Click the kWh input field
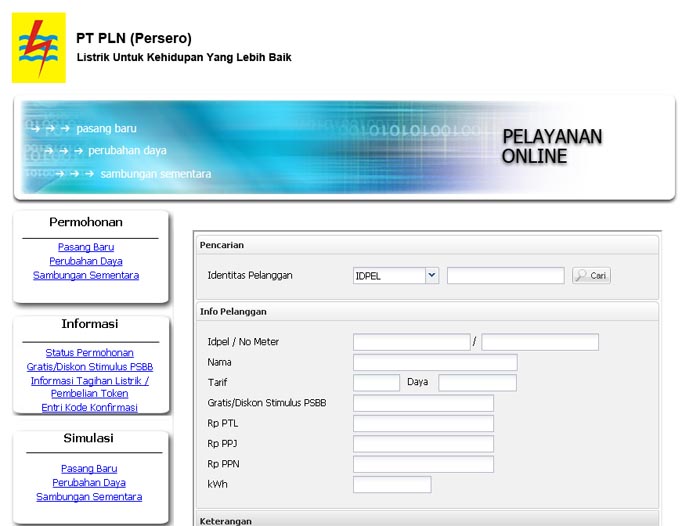 coord(392,485)
